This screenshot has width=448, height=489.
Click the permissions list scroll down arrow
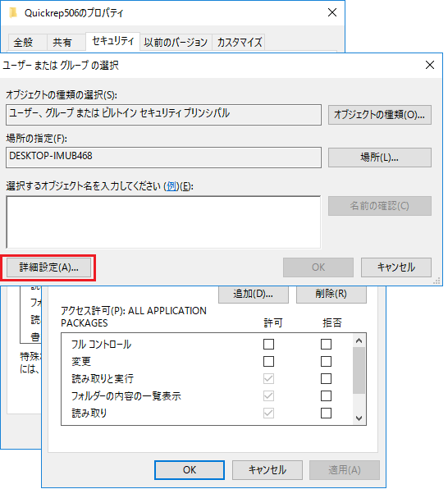(x=359, y=418)
